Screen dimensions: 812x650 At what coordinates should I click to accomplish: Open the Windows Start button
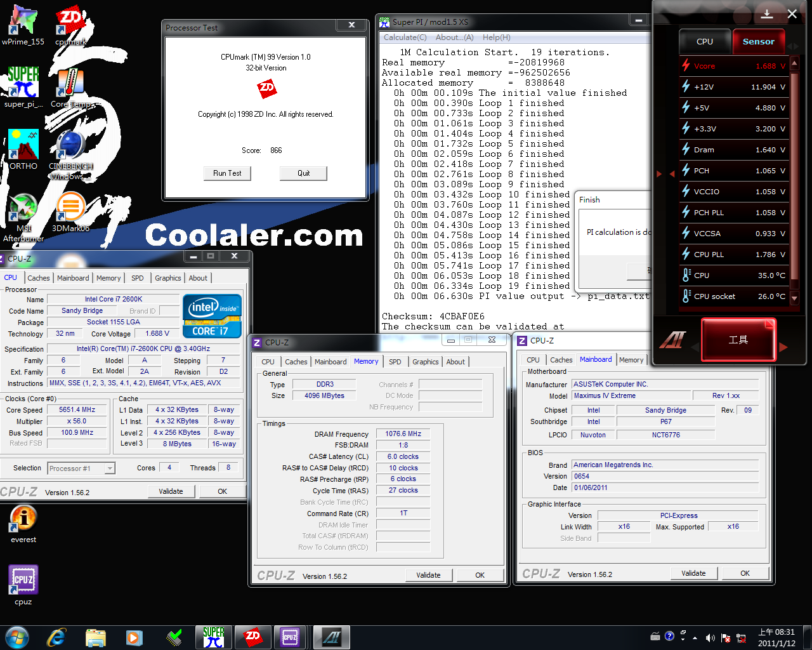[17, 637]
